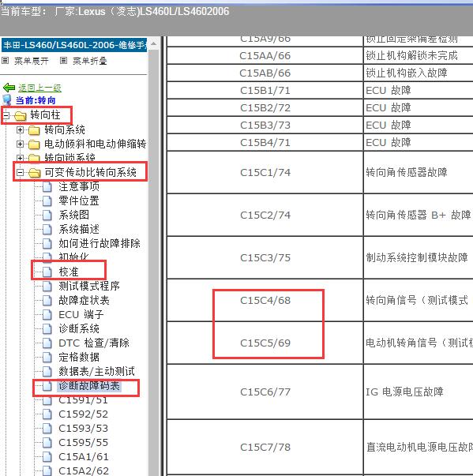This screenshot has width=473, height=476.
Task: Click 菜单展开 button
Action: 32,61
